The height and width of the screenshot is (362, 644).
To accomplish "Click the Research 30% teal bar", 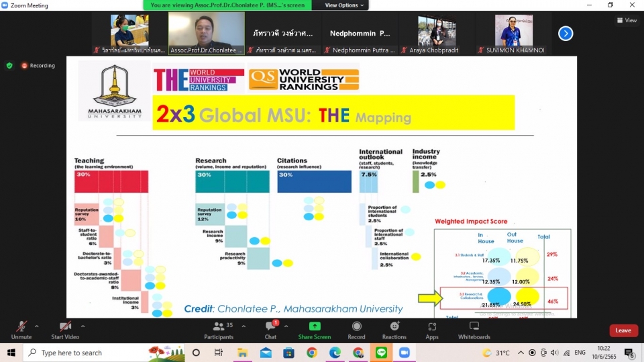I will coord(233,181).
